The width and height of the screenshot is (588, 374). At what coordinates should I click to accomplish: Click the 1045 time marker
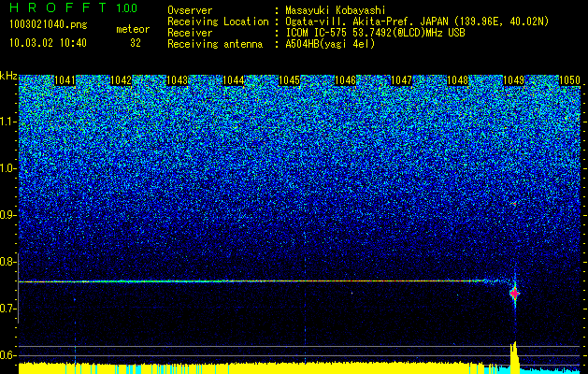click(290, 80)
